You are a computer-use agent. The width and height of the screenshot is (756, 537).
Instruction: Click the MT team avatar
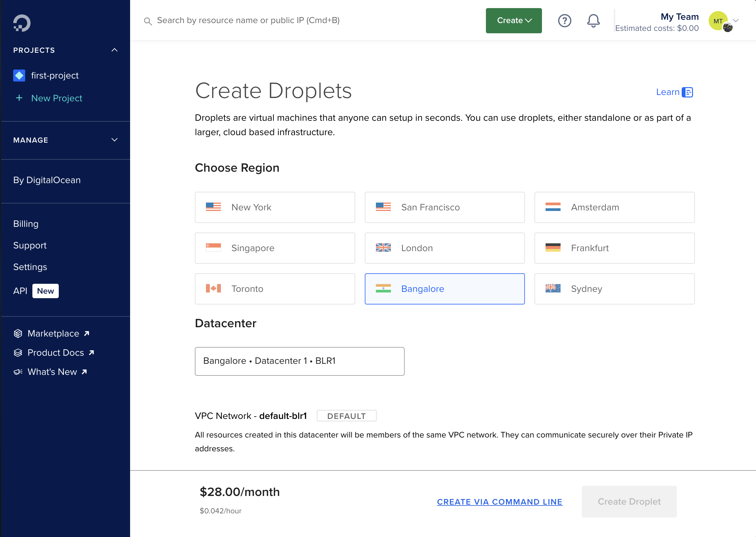tap(718, 20)
